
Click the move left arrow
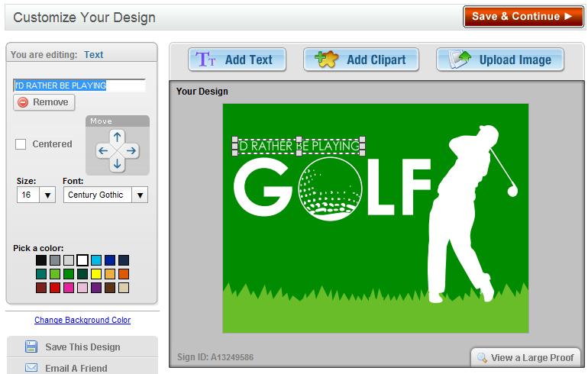(x=103, y=150)
